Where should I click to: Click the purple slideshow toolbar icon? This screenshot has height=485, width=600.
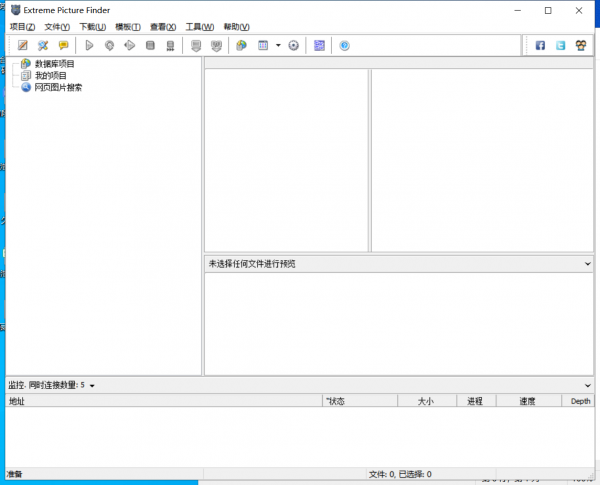point(319,46)
